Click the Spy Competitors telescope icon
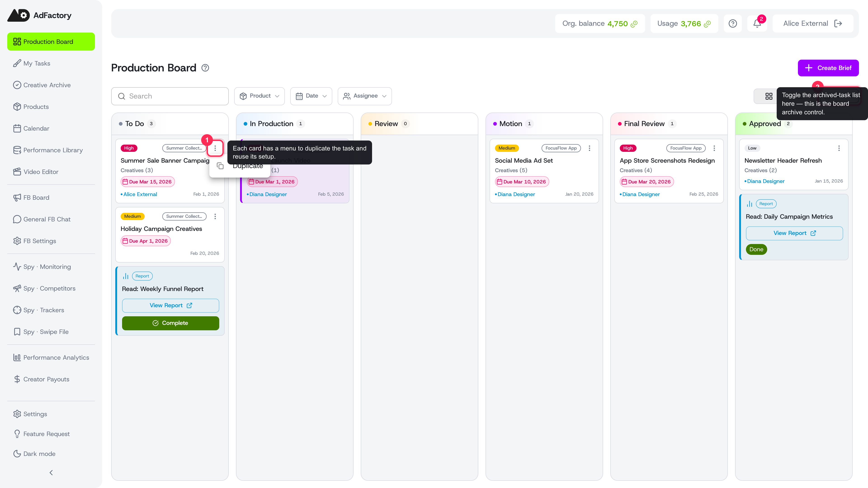The width and height of the screenshot is (868, 488). click(17, 288)
